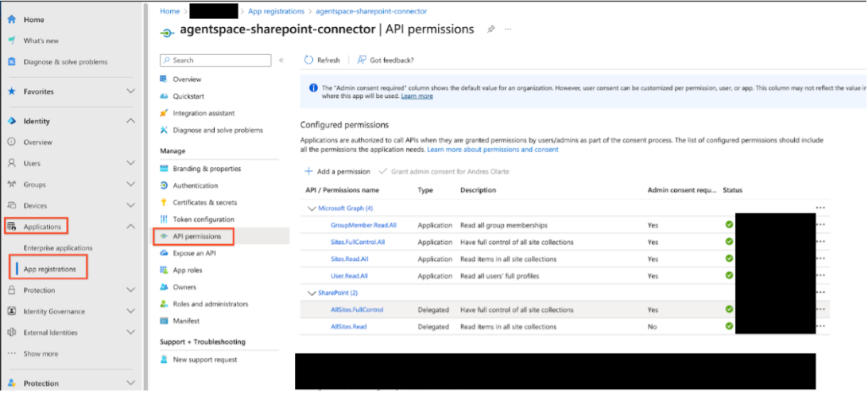Screen dimensions: 868x393
Task: Click the Devices icon in sidebar
Action: pos(12,205)
